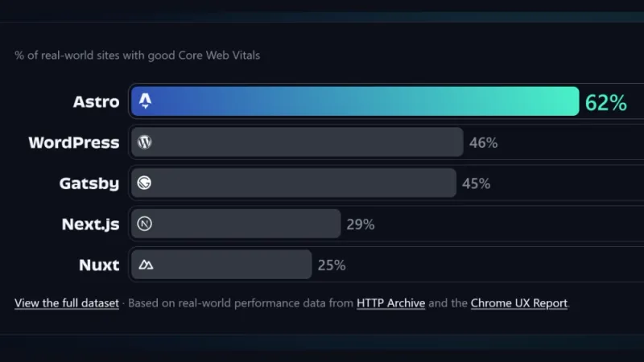Click the Gatsby logo icon

point(145,183)
